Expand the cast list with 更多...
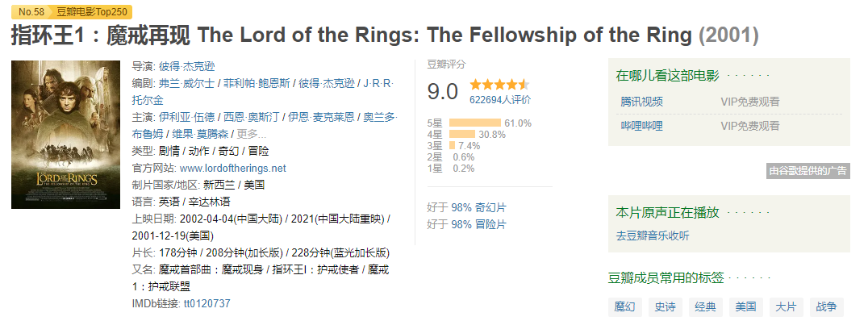 252,134
